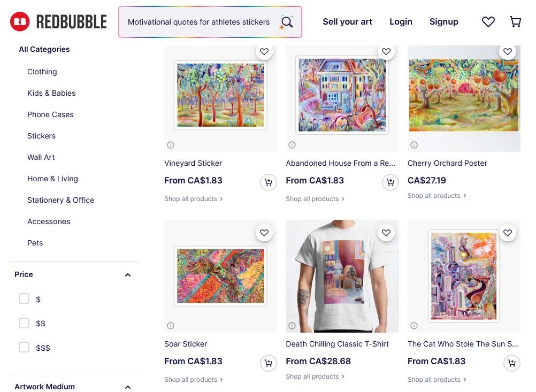Viewport: 536px width, 392px height.
Task: Add Vineyard Sticker to cart
Action: [268, 183]
